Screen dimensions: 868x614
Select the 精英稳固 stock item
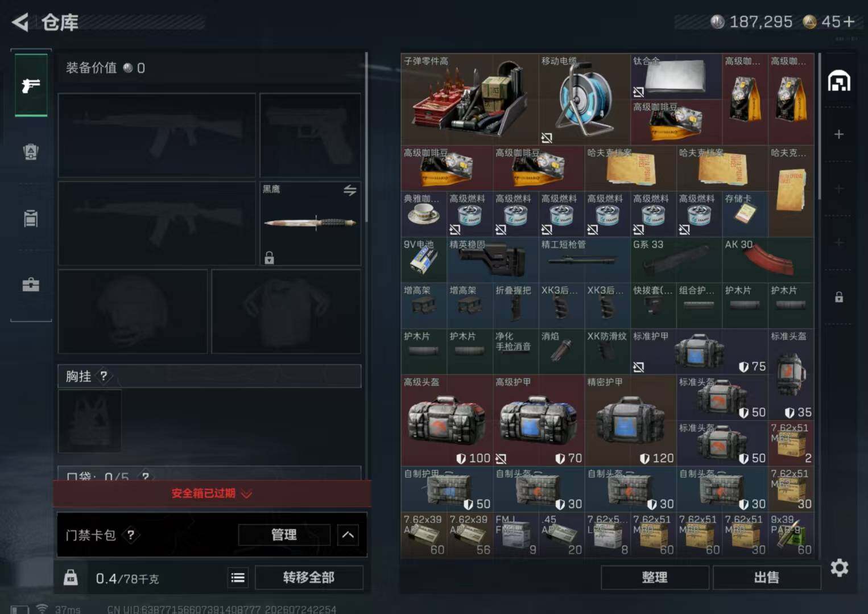coord(493,260)
